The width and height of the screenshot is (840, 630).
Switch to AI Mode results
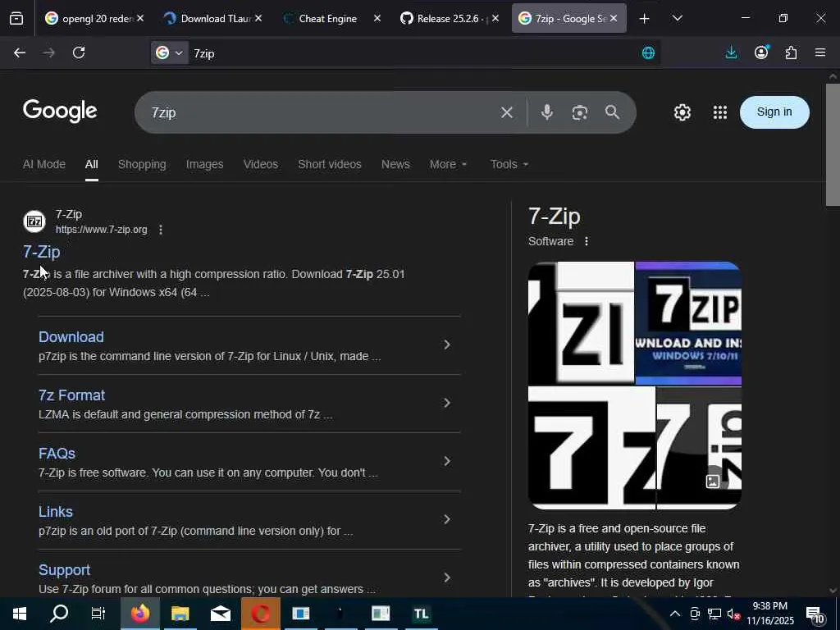click(44, 164)
